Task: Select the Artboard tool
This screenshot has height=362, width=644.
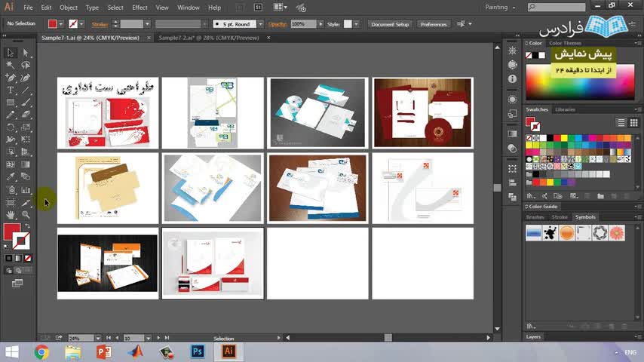Action: click(x=11, y=203)
